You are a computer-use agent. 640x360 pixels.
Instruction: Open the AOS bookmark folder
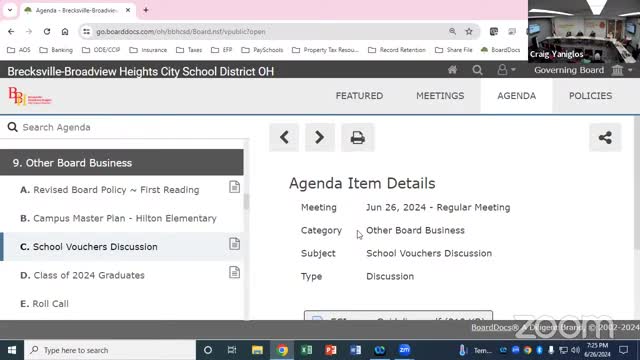coord(19,50)
